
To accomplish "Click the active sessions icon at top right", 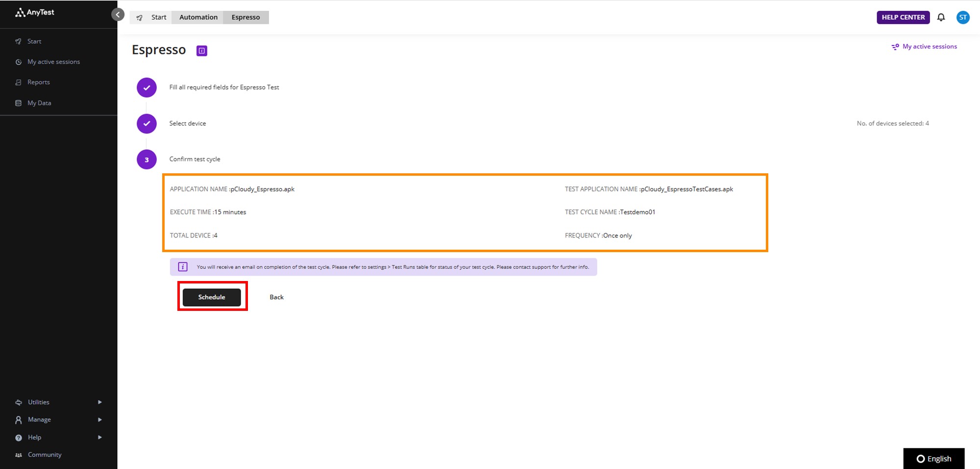I will pyautogui.click(x=895, y=47).
